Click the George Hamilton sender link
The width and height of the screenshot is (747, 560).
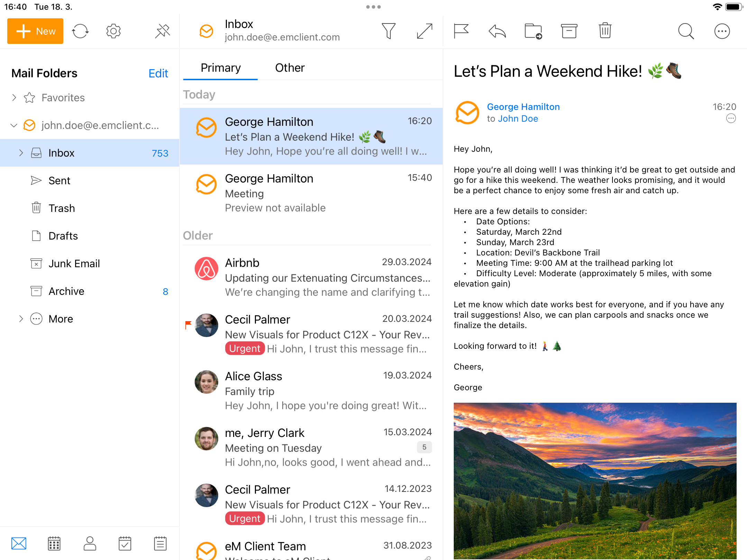523,107
